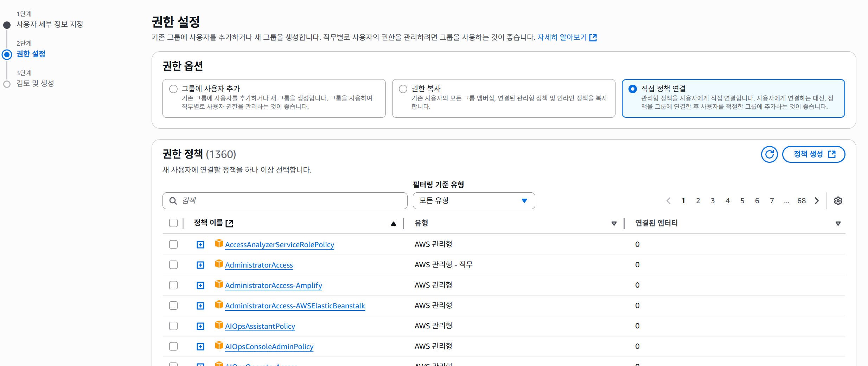The width and height of the screenshot is (868, 366).
Task: Open AccessAnalyzerServiceRolePolicy policy link
Action: tap(280, 245)
